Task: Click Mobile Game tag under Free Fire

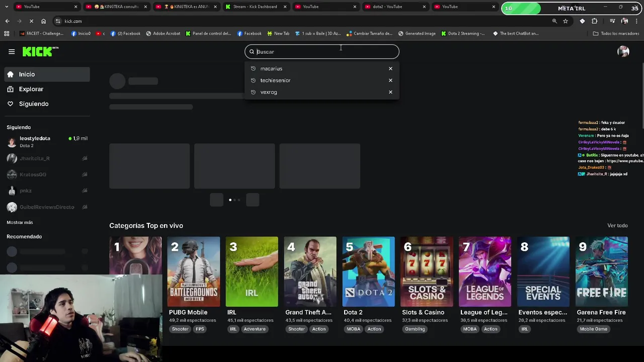Action: point(594,329)
